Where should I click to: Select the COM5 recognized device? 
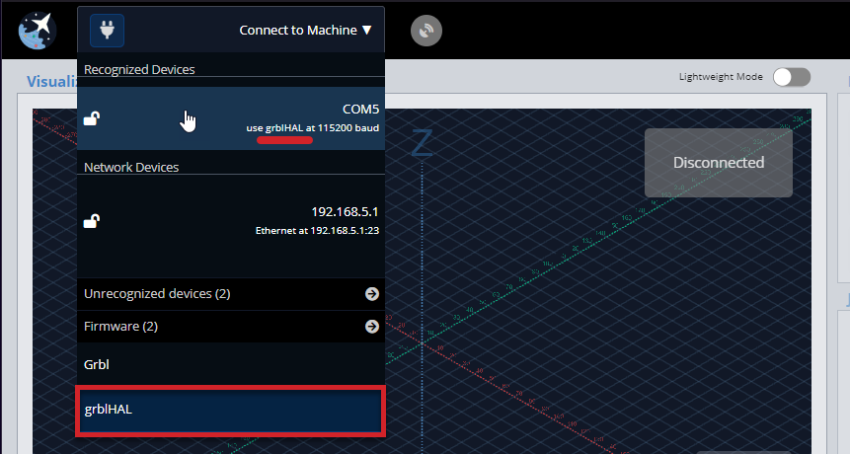[x=231, y=118]
